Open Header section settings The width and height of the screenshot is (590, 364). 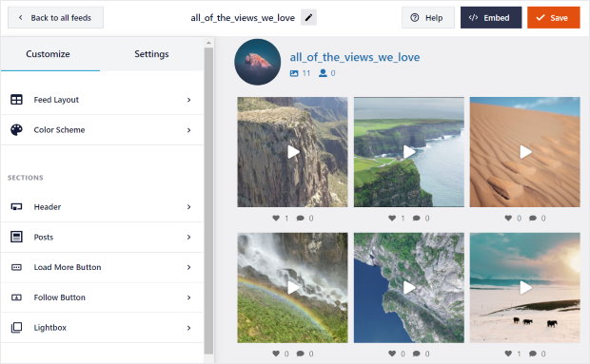pyautogui.click(x=102, y=207)
